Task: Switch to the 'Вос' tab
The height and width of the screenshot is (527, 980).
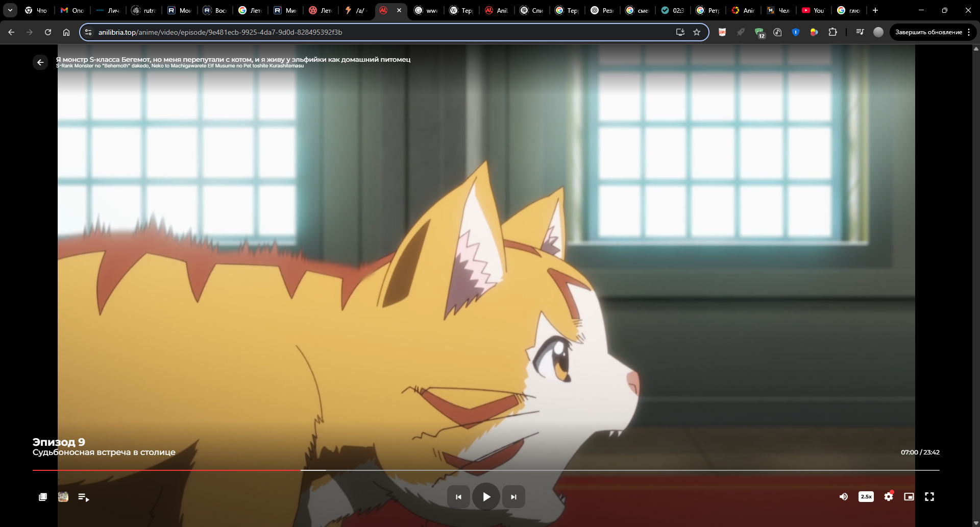Action: coord(215,10)
